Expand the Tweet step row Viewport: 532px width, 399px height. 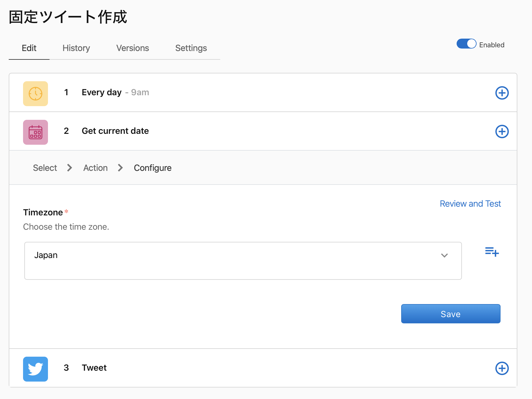pos(94,368)
